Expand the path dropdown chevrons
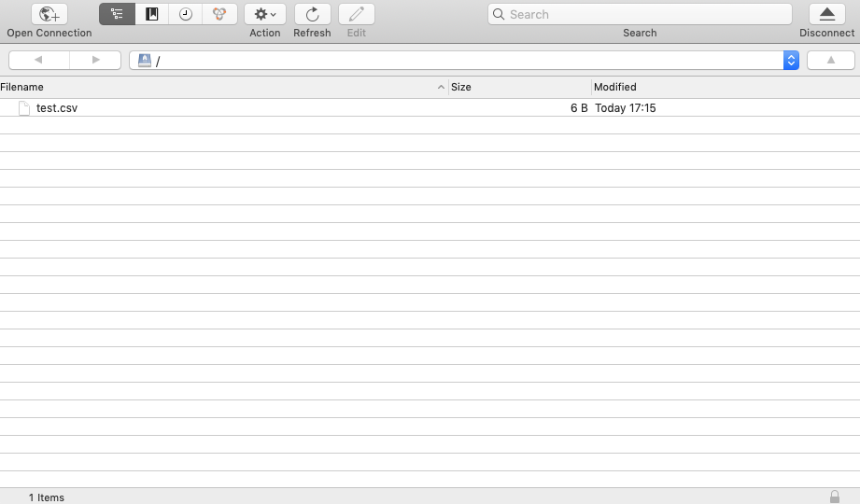Image resolution: width=860 pixels, height=504 pixels. click(791, 60)
